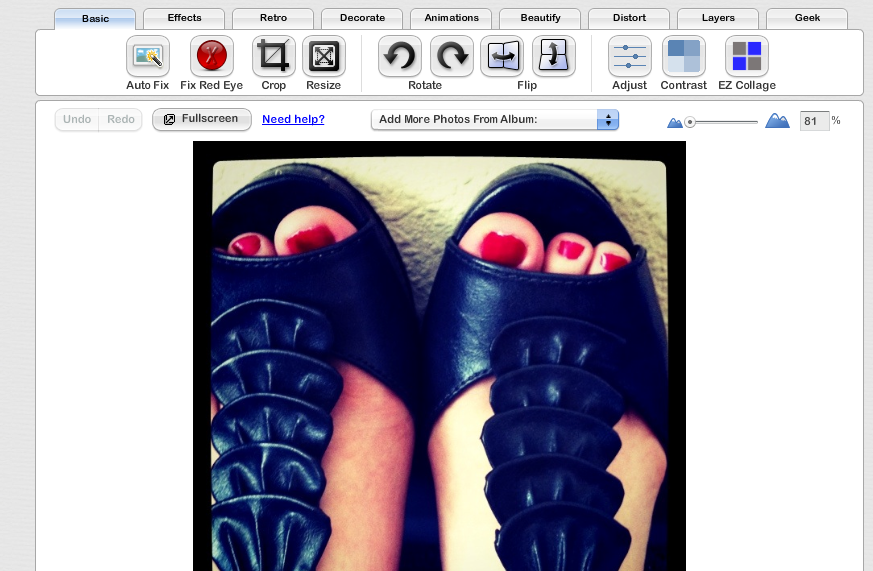Viewport: 873px width, 571px height.
Task: Rotate the photo clockwise
Action: [452, 56]
